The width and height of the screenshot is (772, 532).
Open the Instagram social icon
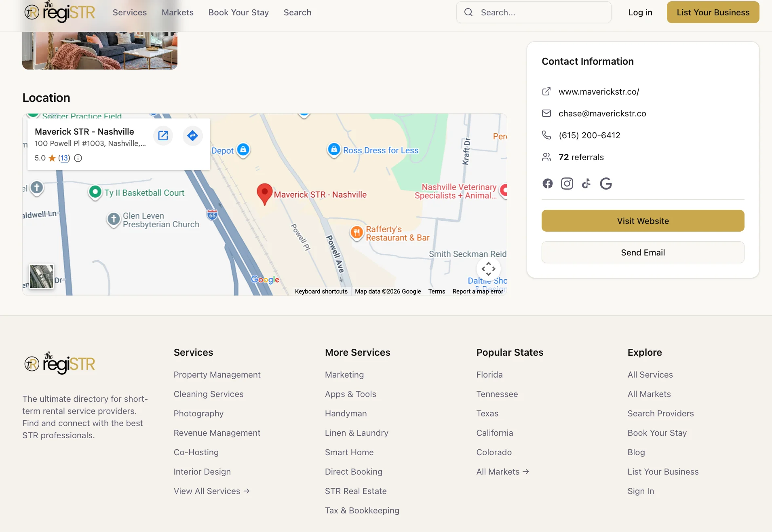[x=567, y=184]
